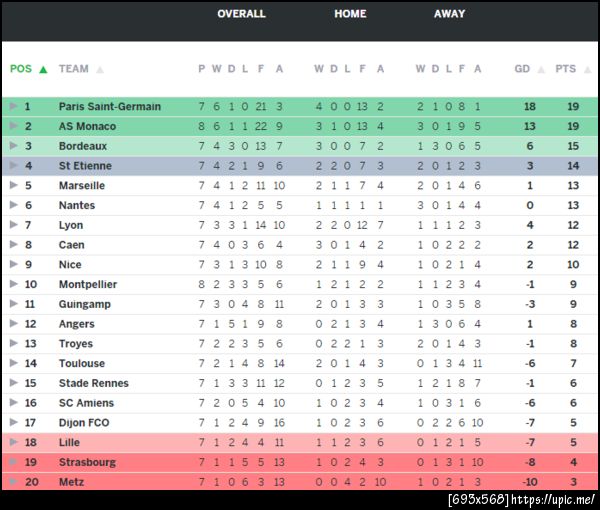Open the Bordeaux team link
Viewport: 600px width, 510px height.
pyautogui.click(x=84, y=146)
